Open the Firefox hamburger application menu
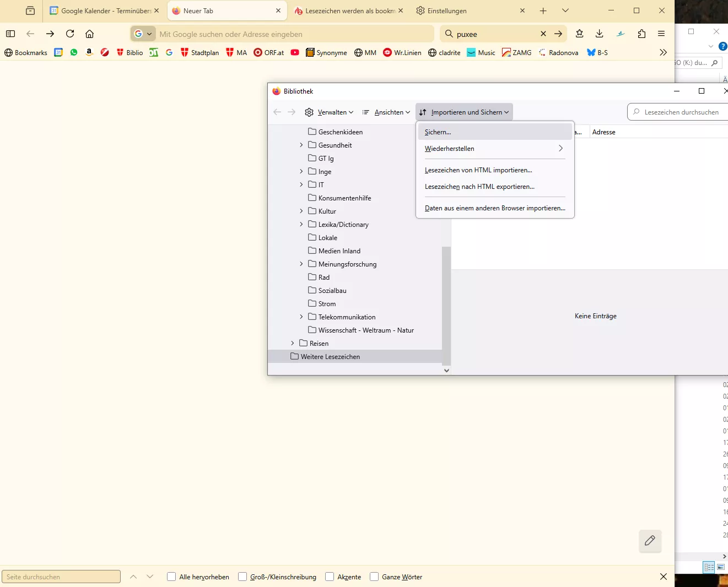The width and height of the screenshot is (728, 587). [x=661, y=34]
